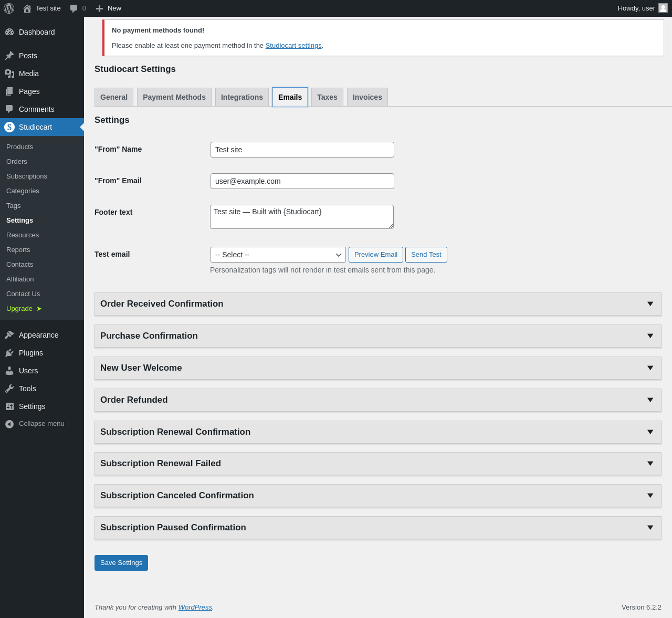672x618 pixels.
Task: Open the Studiocart settings link in notice
Action: point(293,46)
